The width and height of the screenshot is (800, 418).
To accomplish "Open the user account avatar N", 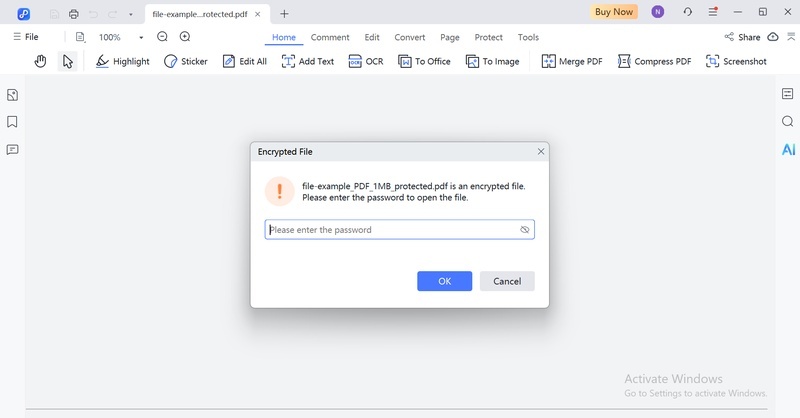I will click(658, 12).
